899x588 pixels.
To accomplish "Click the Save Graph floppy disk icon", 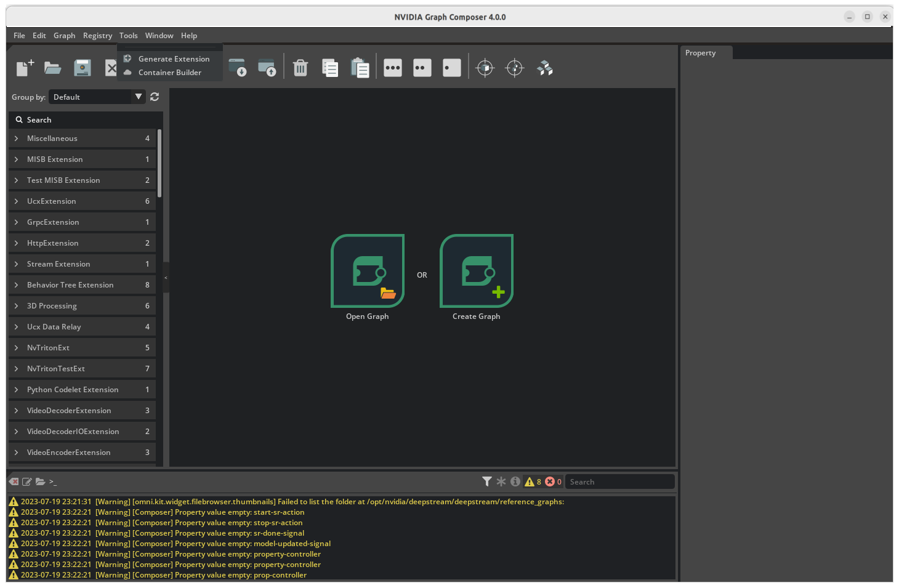I will pyautogui.click(x=83, y=68).
